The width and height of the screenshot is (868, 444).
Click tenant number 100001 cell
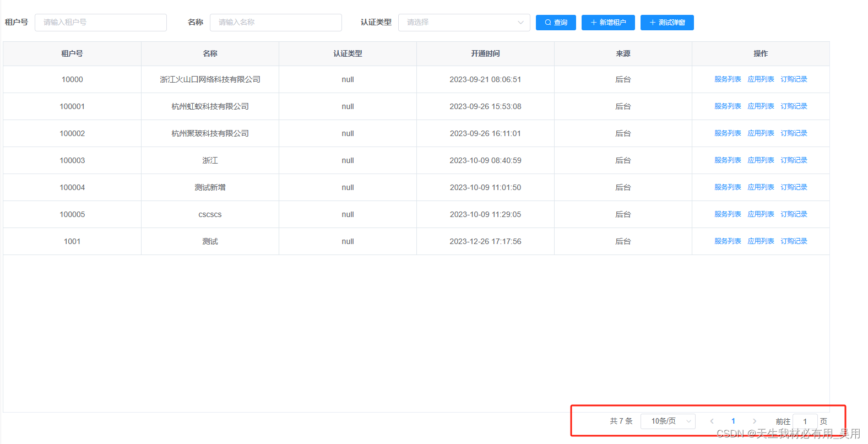[72, 106]
